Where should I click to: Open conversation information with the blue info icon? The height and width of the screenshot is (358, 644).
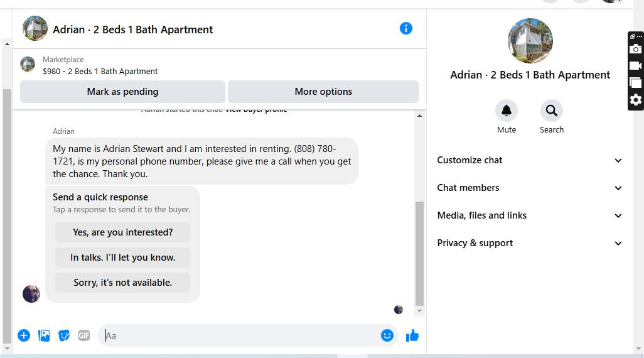tap(406, 28)
